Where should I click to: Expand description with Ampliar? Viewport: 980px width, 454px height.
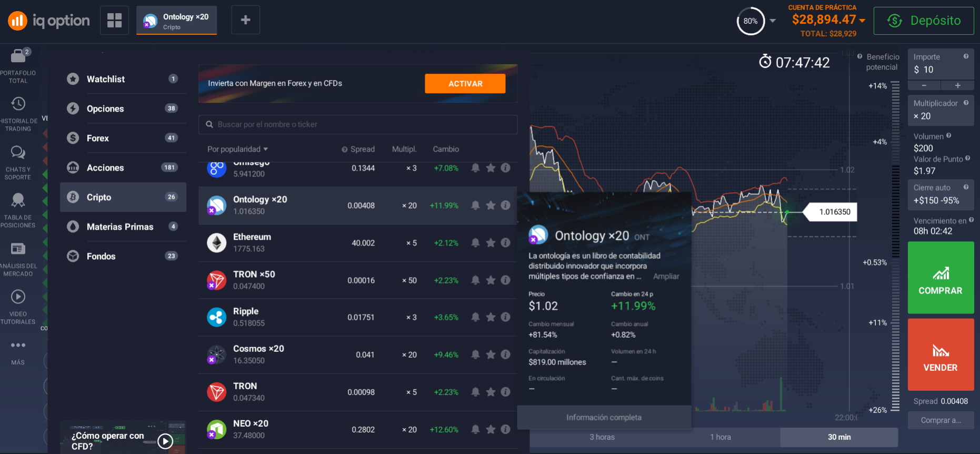pyautogui.click(x=666, y=277)
